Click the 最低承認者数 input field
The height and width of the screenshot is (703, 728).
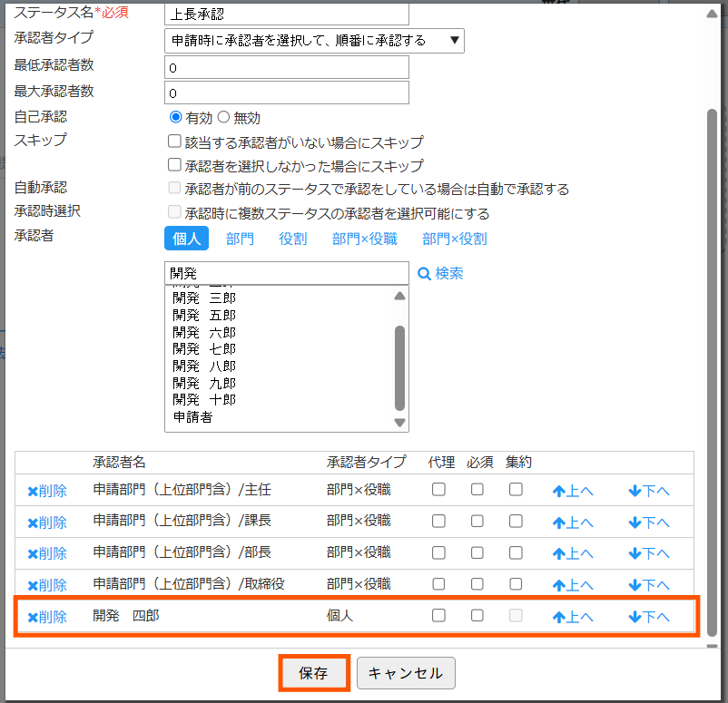click(x=287, y=67)
